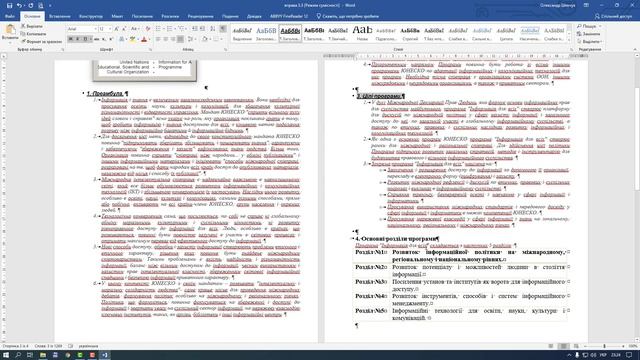The width and height of the screenshot is (640, 360).
Task: Open Font dialog launcher arrow
Action: point(150,49)
